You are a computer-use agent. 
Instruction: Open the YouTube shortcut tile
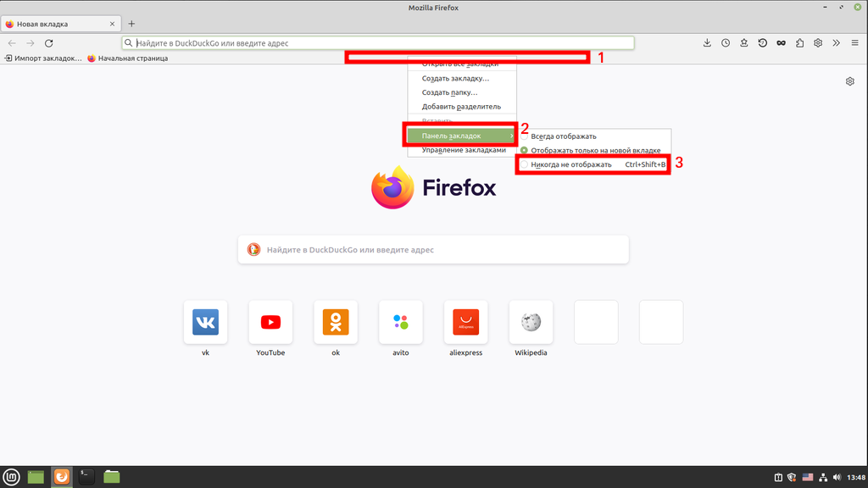pyautogui.click(x=270, y=322)
